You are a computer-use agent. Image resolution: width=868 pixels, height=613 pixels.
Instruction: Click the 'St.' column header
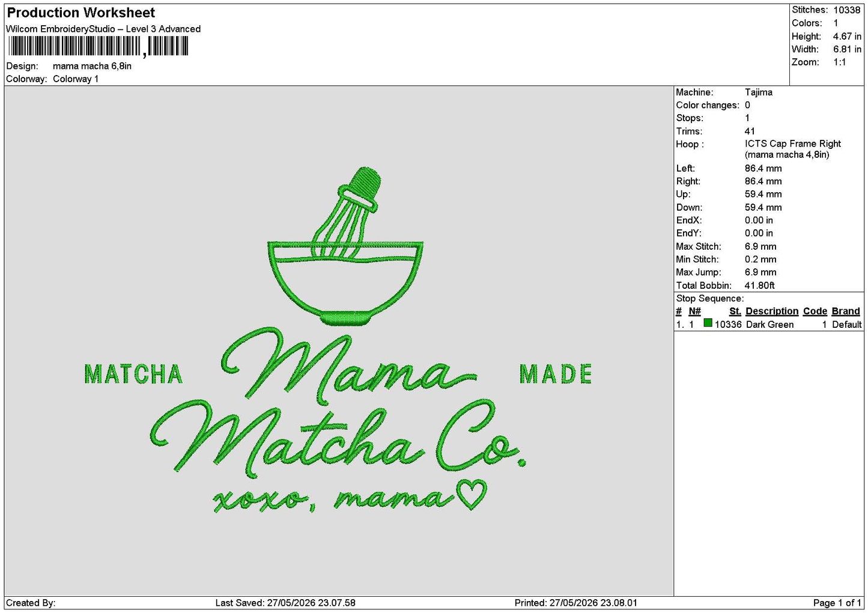[x=735, y=311]
